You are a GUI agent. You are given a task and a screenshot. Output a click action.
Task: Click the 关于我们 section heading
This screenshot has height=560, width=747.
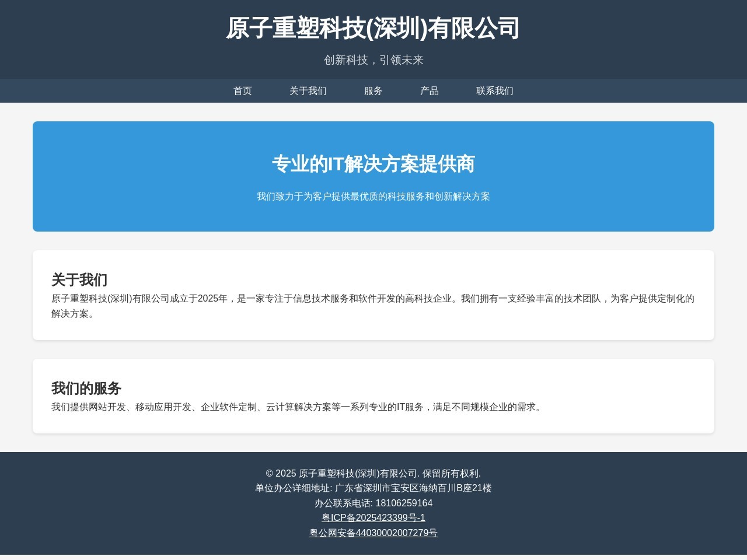(x=79, y=280)
